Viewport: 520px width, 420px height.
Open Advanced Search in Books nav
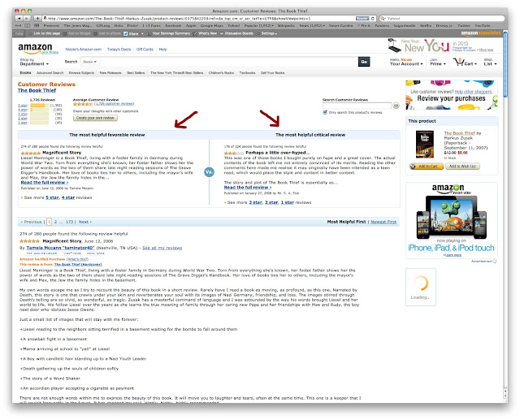(x=50, y=72)
